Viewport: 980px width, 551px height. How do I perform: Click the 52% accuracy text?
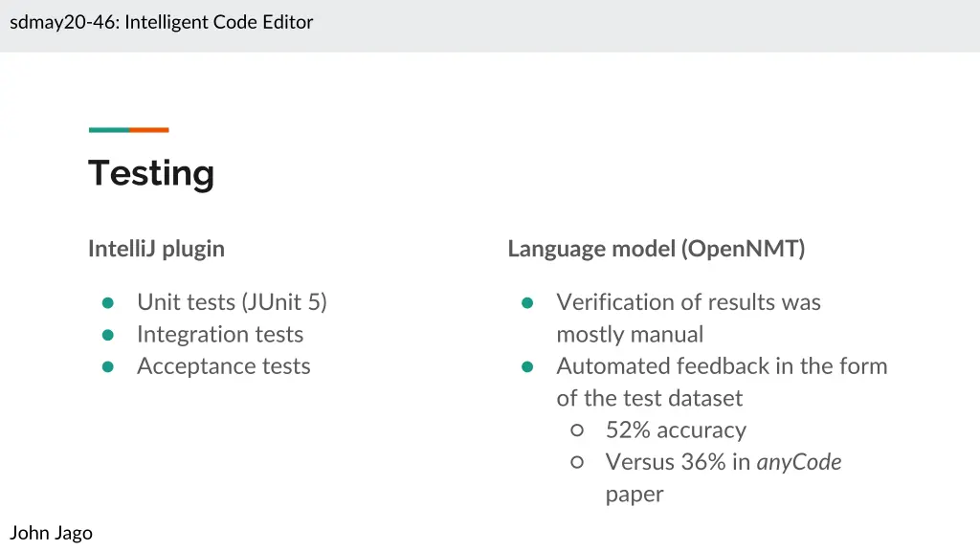(676, 430)
